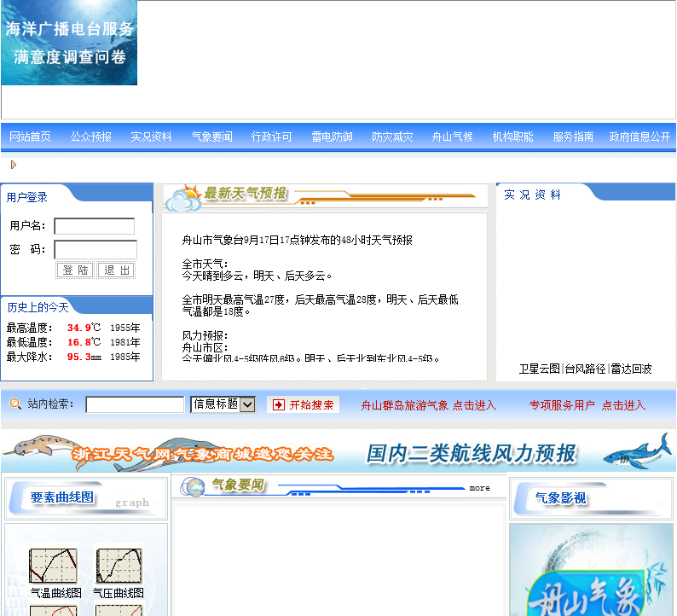Open the 气温曲线图 chart icon
Image resolution: width=677 pixels, height=616 pixels.
[x=53, y=566]
